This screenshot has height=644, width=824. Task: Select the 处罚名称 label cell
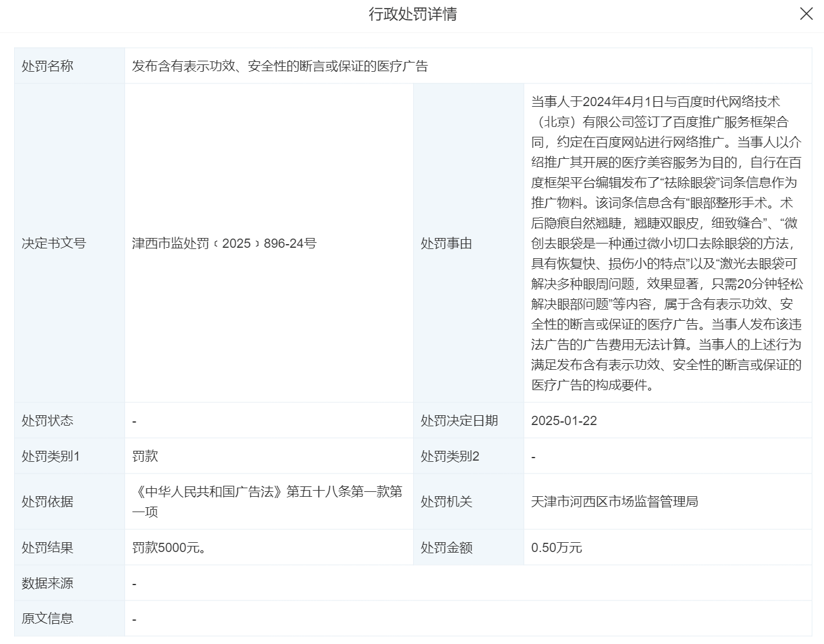coord(70,66)
